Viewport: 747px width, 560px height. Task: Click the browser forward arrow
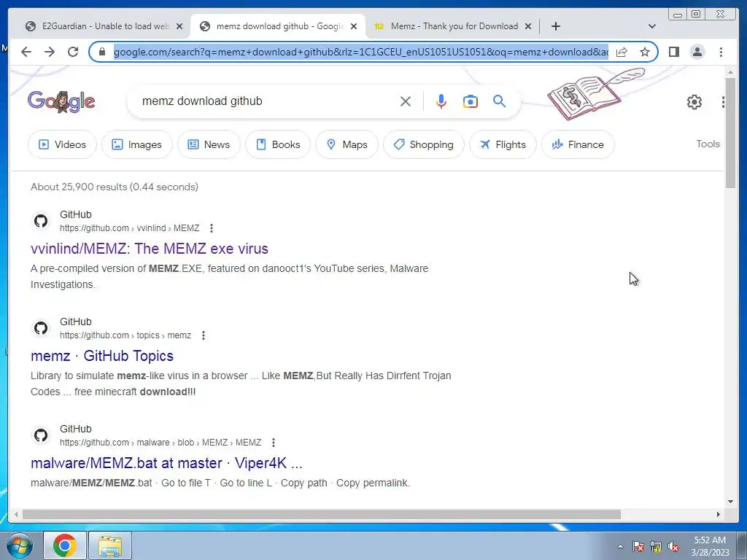click(x=50, y=52)
